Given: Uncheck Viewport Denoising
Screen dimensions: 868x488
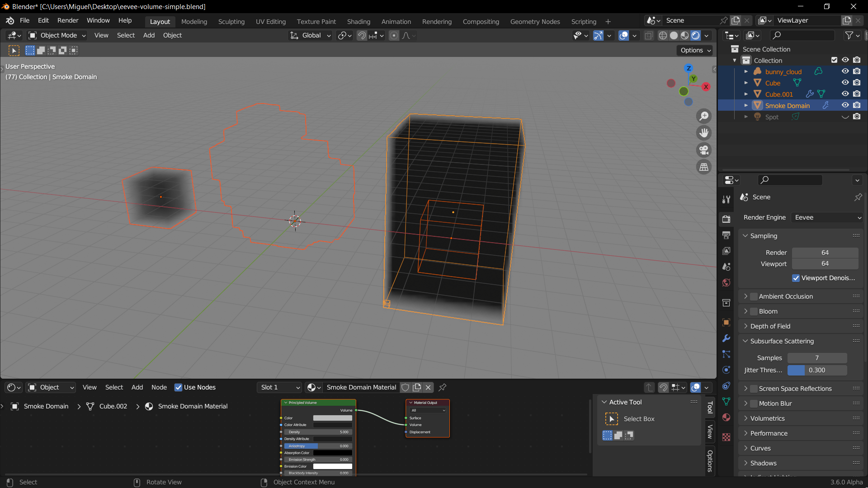Looking at the screenshot, I should (x=796, y=278).
